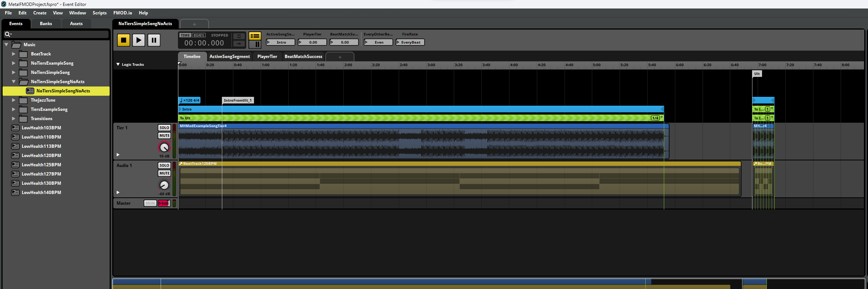Click the 00:00.000 time display

(x=204, y=43)
